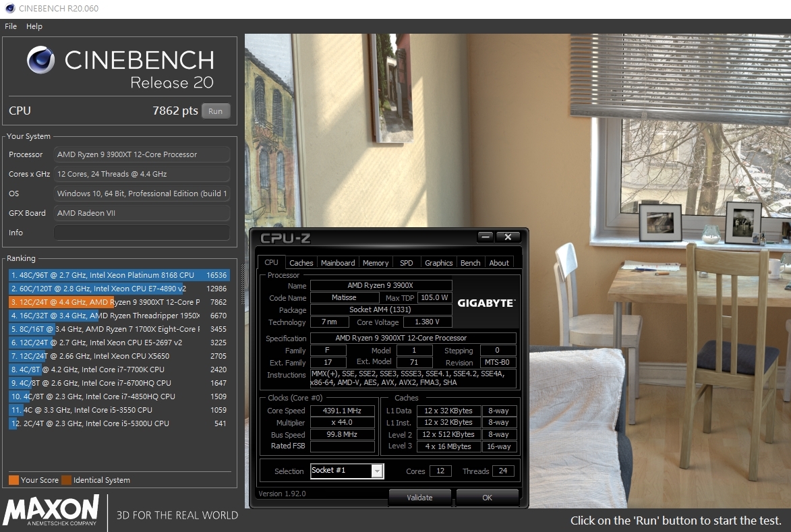791x532 pixels.
Task: Click the OK button in CPU-Z
Action: [x=488, y=498]
